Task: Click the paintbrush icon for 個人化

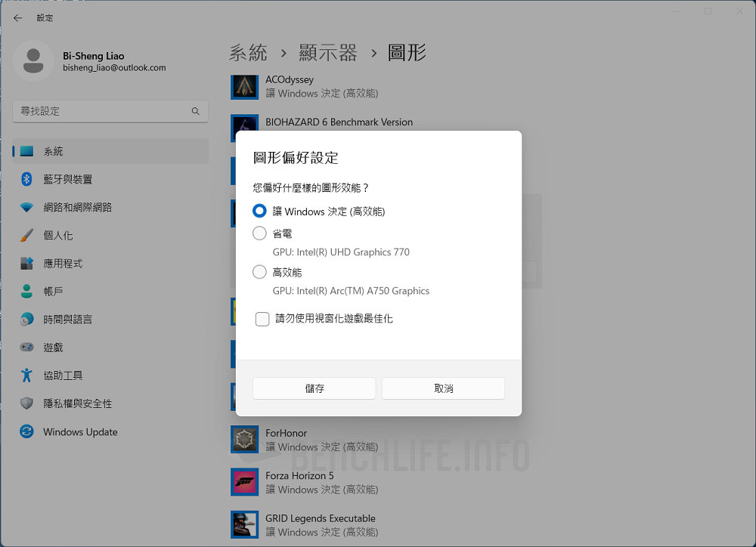Action: (x=27, y=235)
